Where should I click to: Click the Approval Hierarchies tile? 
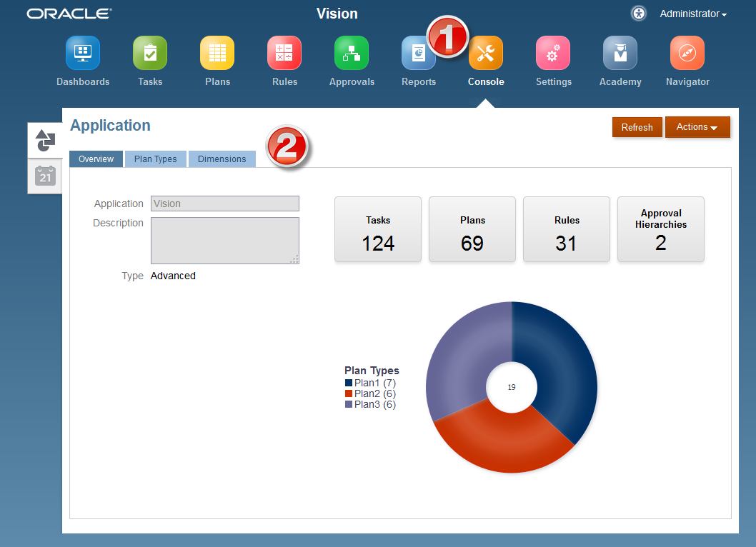click(x=660, y=229)
